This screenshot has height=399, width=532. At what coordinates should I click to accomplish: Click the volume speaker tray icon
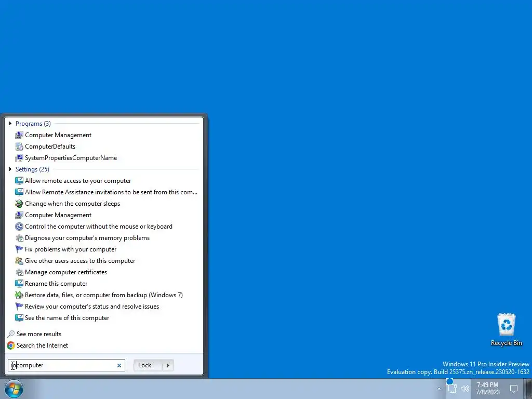464,389
